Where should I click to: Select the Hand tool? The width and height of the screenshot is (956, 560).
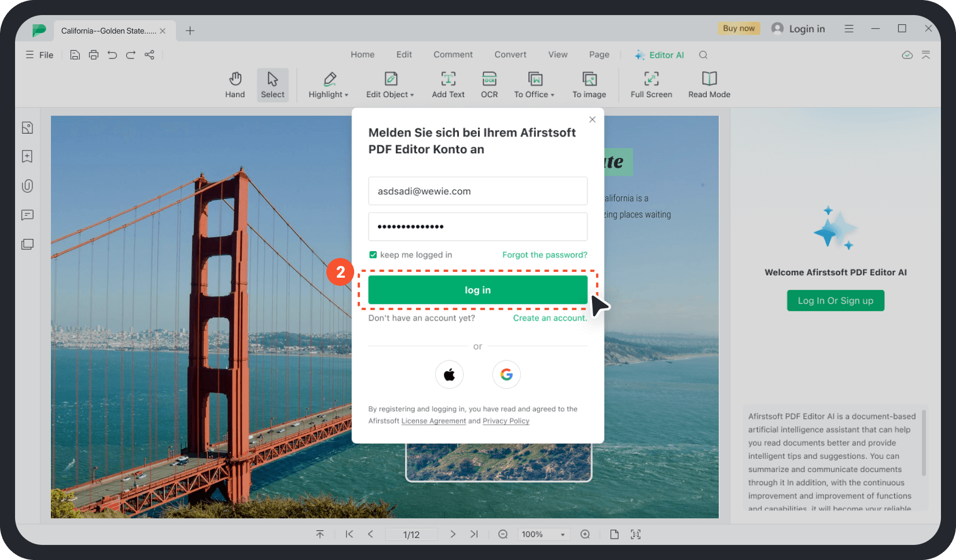click(x=235, y=85)
